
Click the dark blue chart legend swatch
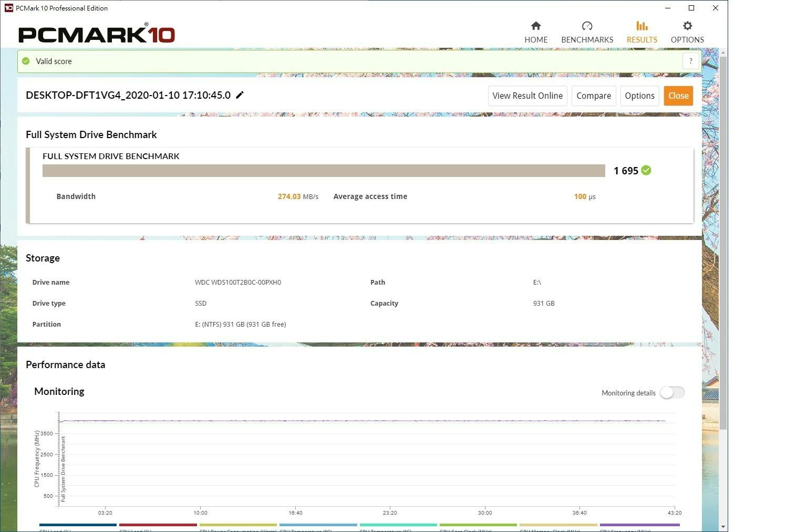click(78, 525)
